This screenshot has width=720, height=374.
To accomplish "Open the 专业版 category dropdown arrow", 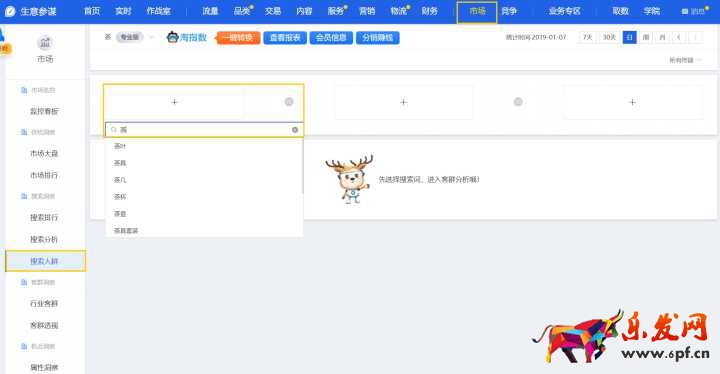I will [x=152, y=37].
